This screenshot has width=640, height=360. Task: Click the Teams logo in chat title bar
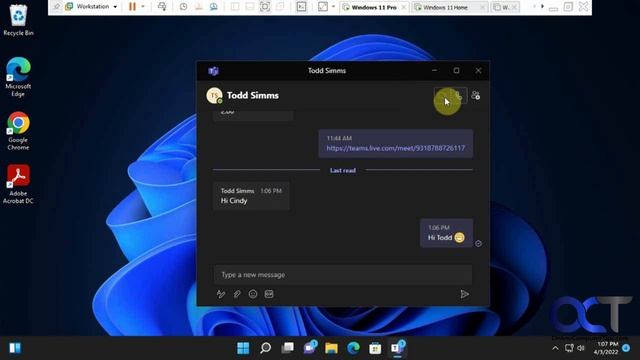[213, 71]
